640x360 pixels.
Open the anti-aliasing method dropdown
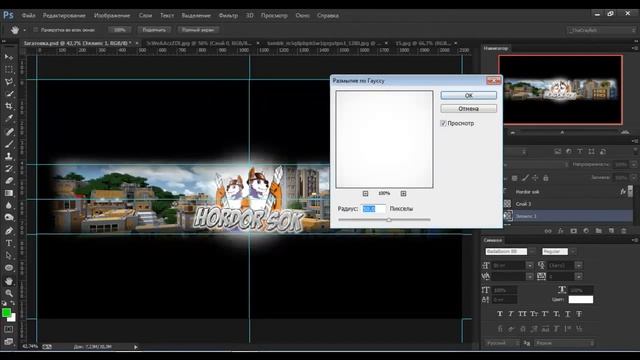click(x=564, y=343)
